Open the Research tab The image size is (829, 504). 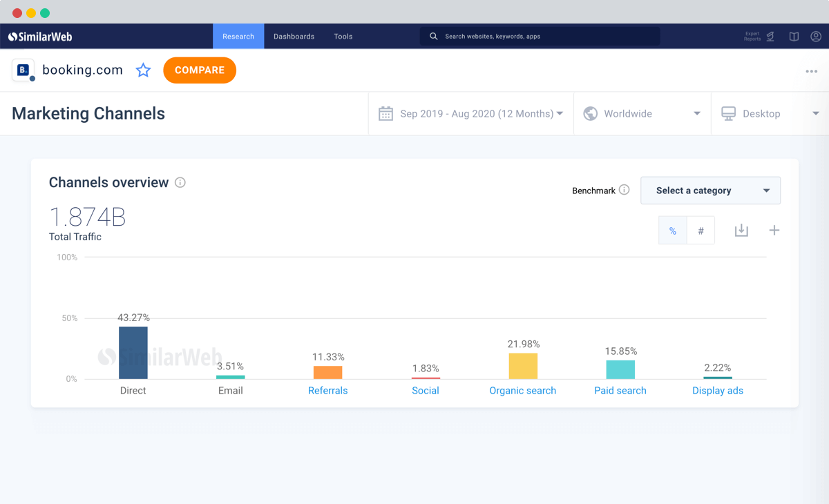(x=238, y=37)
